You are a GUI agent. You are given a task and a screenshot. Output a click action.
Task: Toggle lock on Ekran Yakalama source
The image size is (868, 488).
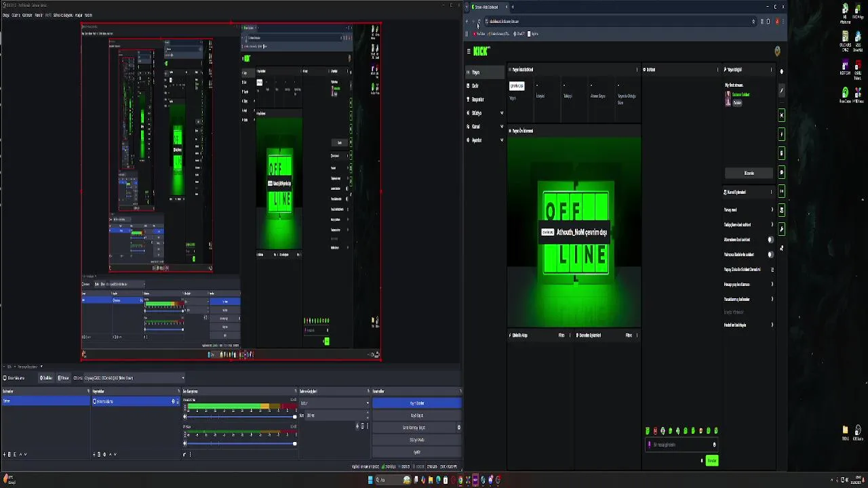pos(178,401)
